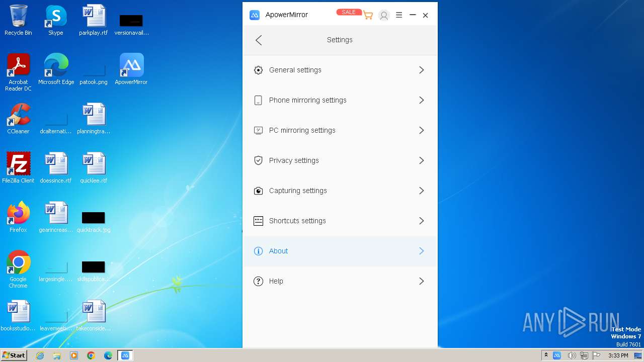Screen dimensions: 644x362
Task: Select the Acrobat Reader DC shortcut
Action: point(18,72)
